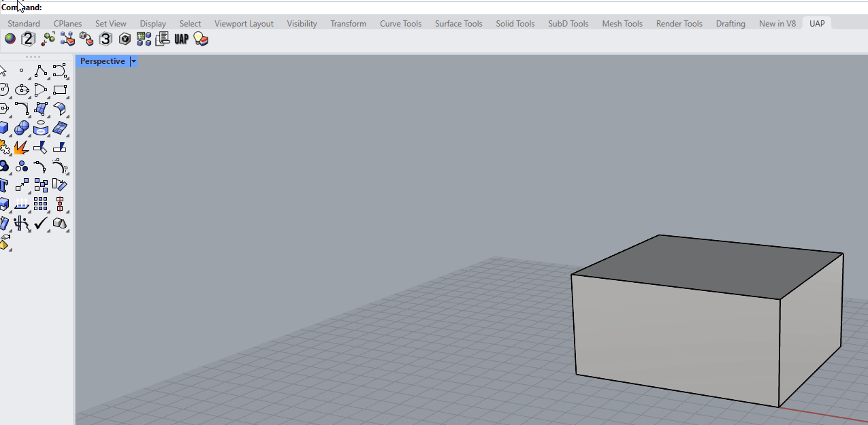Open the SubD Tools tab
The height and width of the screenshot is (425, 868).
[568, 23]
